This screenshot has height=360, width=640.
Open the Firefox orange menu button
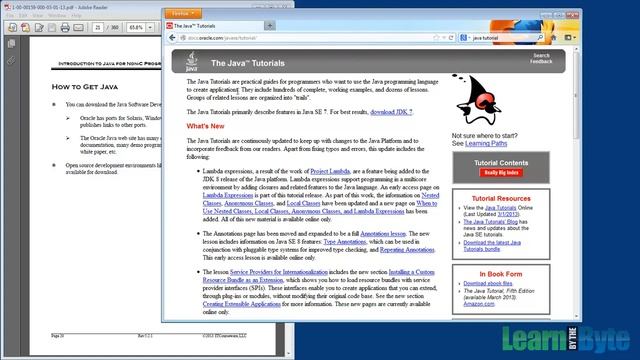(183, 14)
